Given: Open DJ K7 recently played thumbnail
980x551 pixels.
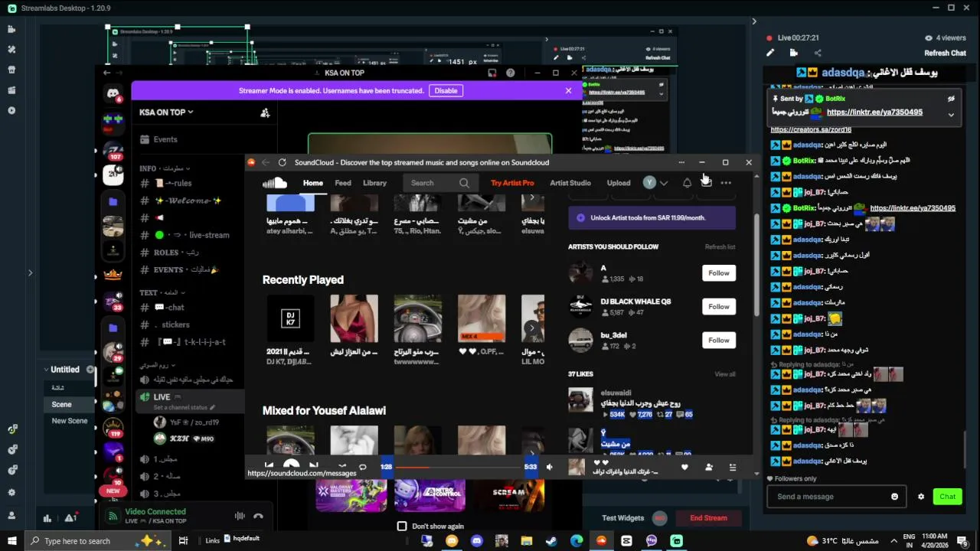Looking at the screenshot, I should point(290,318).
